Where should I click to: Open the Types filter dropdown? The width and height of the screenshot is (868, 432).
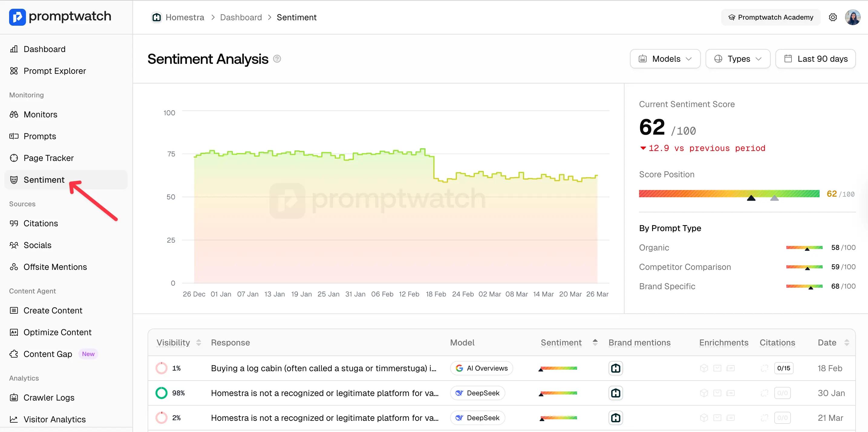tap(738, 59)
